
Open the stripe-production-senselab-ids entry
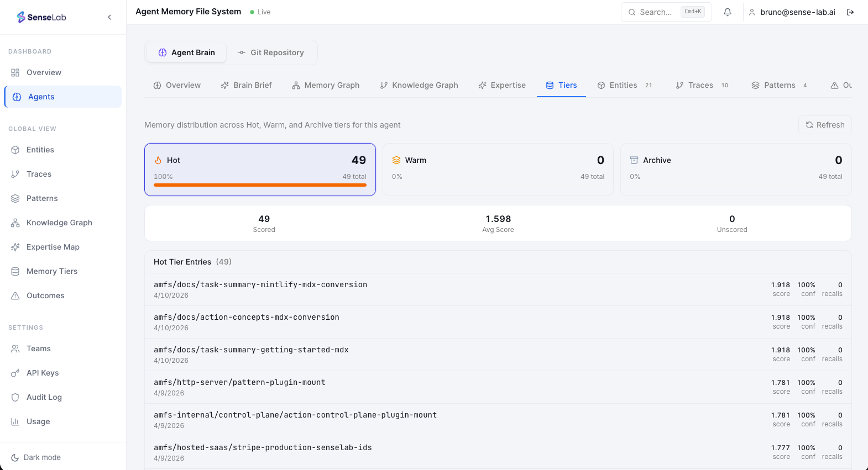[263, 448]
